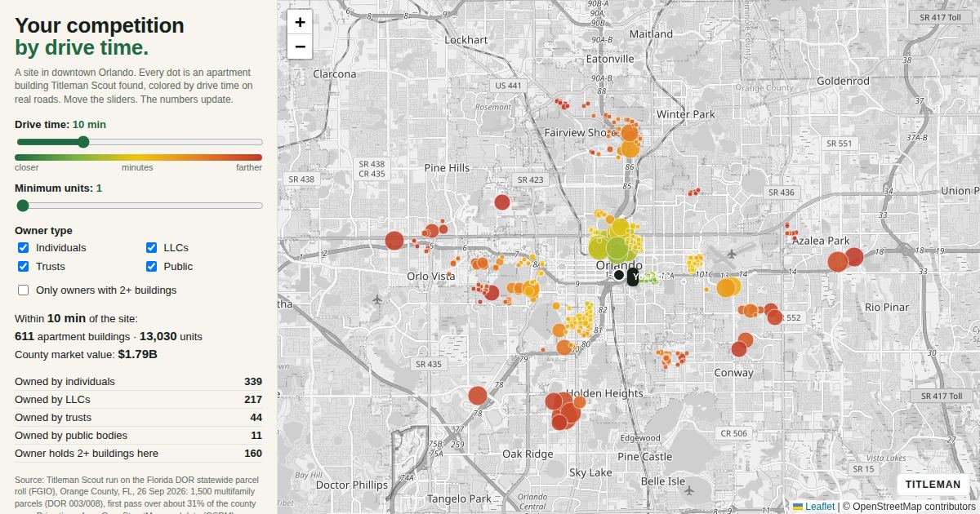Click the Eatonville map label
Screen dimensions: 980x514
tap(610, 59)
